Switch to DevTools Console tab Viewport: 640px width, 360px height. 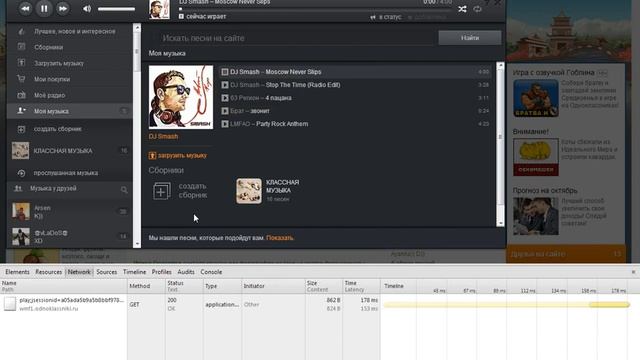pyautogui.click(x=211, y=272)
